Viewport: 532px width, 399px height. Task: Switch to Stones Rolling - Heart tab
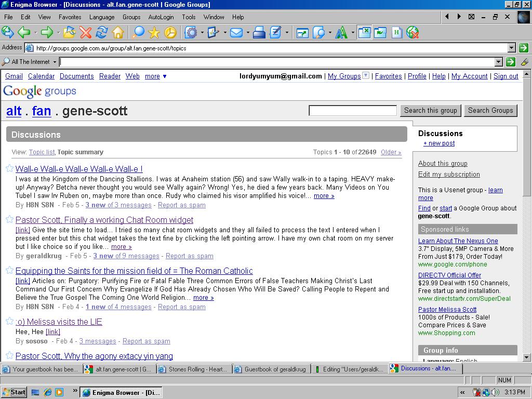click(x=194, y=369)
